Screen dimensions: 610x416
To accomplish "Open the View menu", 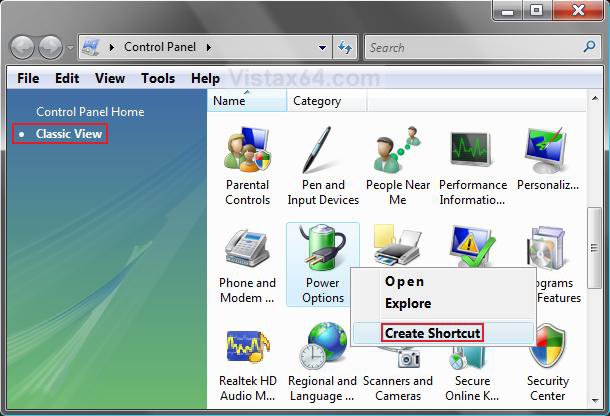I will (x=110, y=78).
